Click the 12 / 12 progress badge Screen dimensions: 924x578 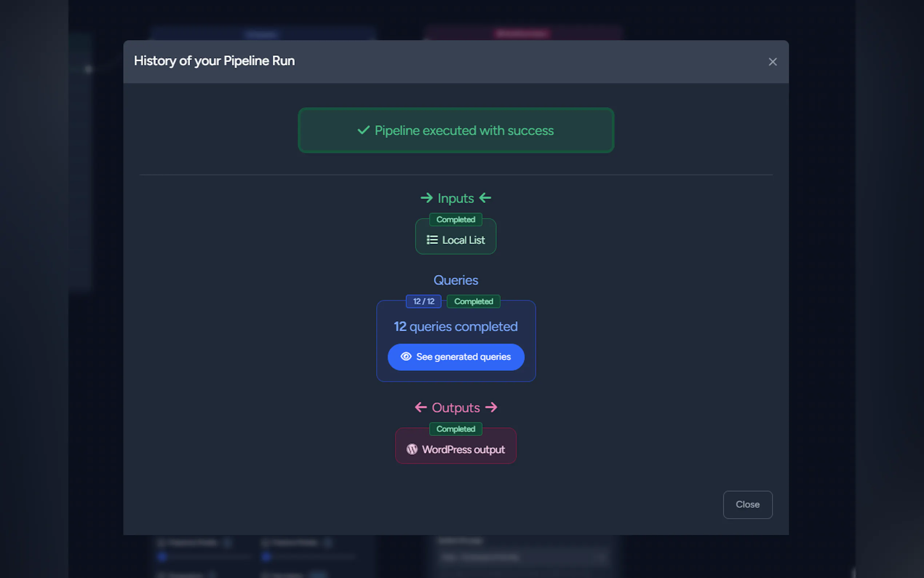click(x=423, y=301)
